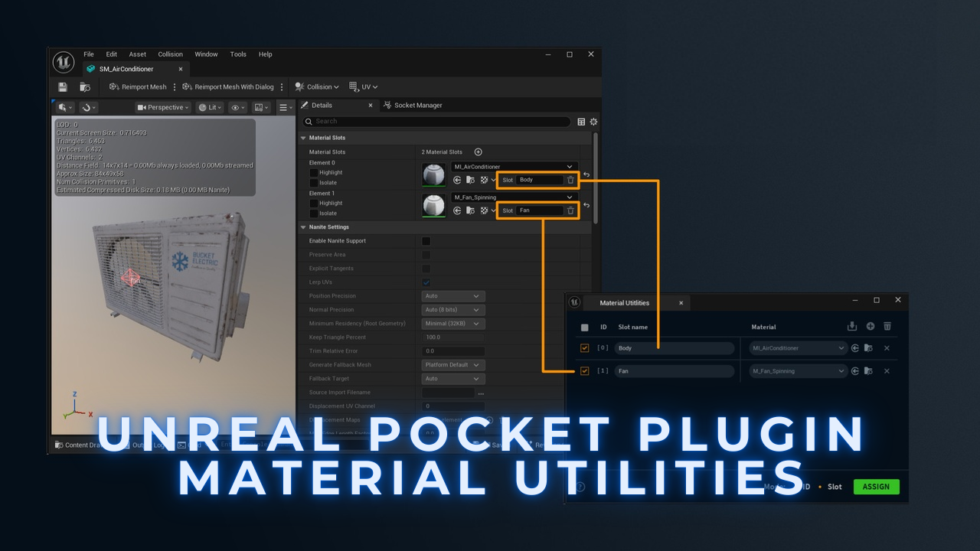Open the Collision menu in menu bar
The height and width of the screenshot is (551, 980).
point(171,54)
